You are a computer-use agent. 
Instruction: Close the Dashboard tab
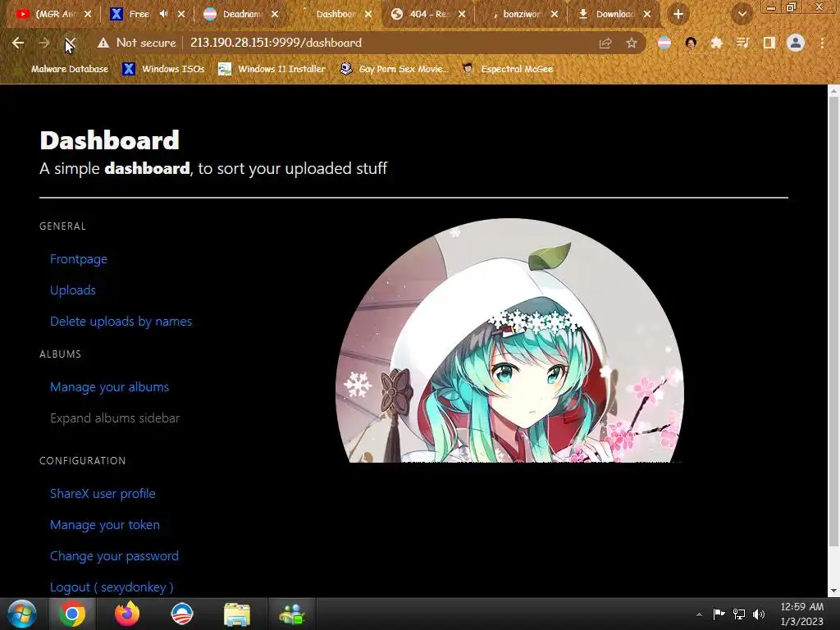tap(368, 15)
